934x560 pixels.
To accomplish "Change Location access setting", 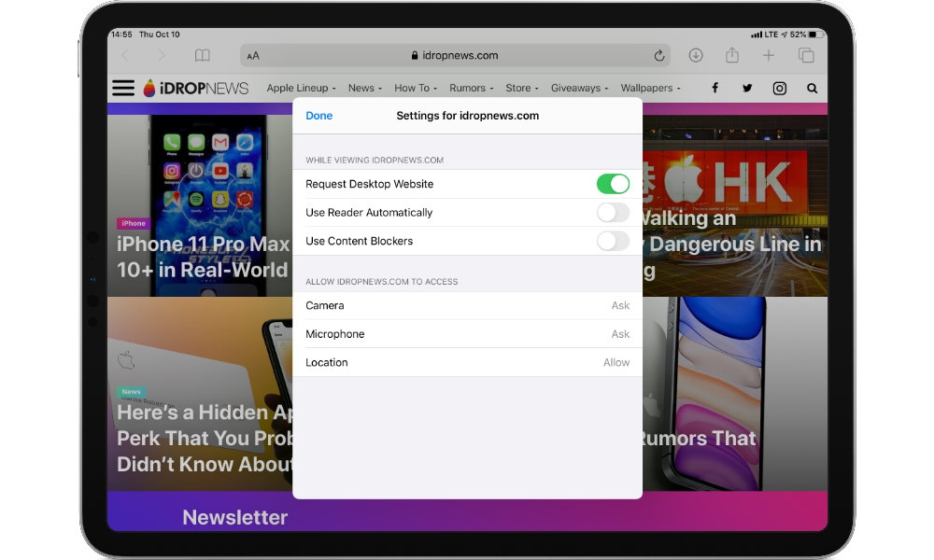I will click(x=467, y=362).
